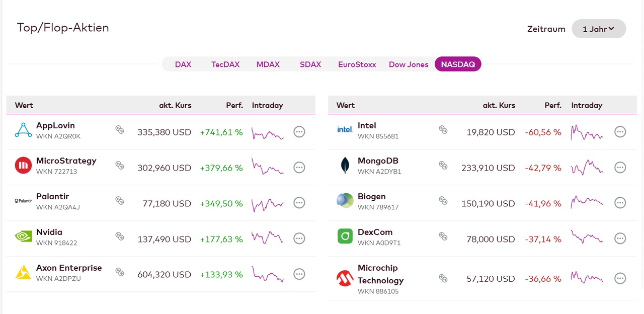Select the MDAX index tab
Image resolution: width=644 pixels, height=314 pixels.
coord(268,64)
